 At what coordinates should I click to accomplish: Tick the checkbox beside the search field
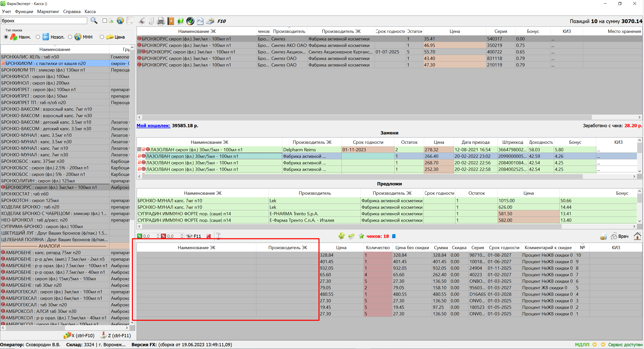[x=105, y=21]
